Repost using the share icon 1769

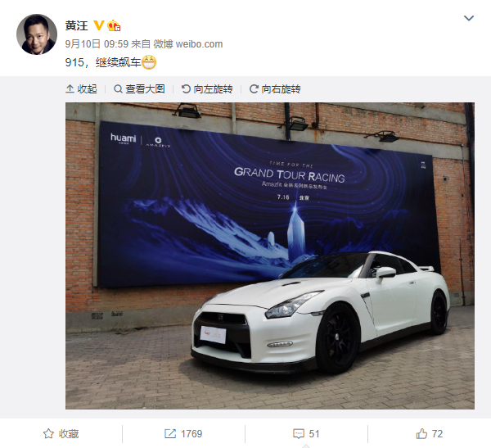coord(183,433)
